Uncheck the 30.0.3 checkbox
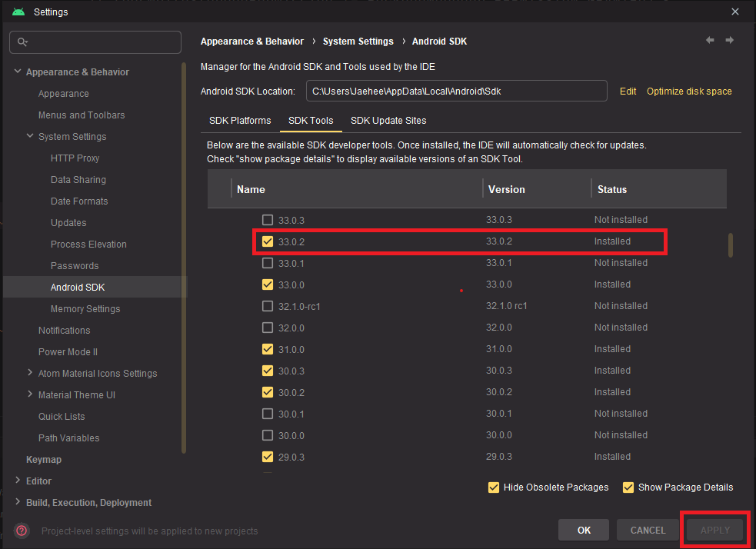Screen dimensions: 756x549 coord(267,371)
